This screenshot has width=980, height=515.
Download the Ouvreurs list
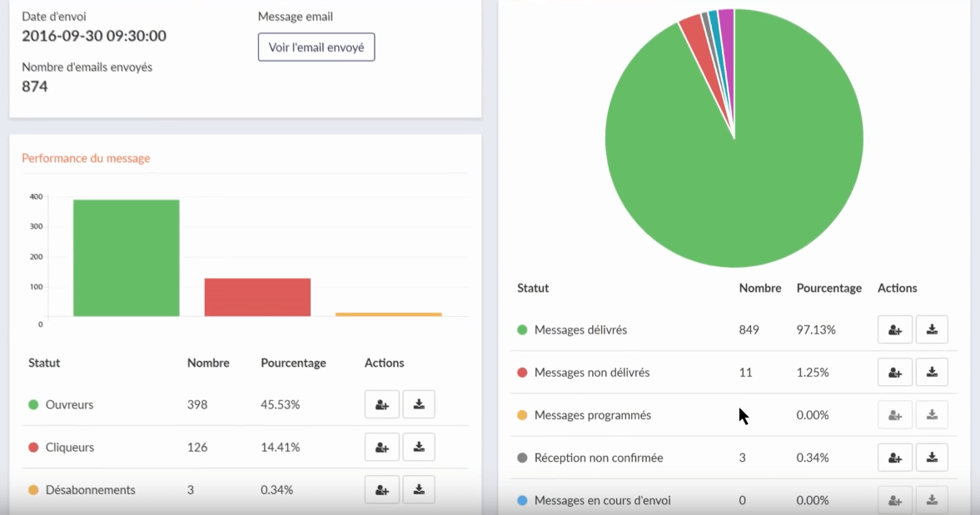click(419, 404)
